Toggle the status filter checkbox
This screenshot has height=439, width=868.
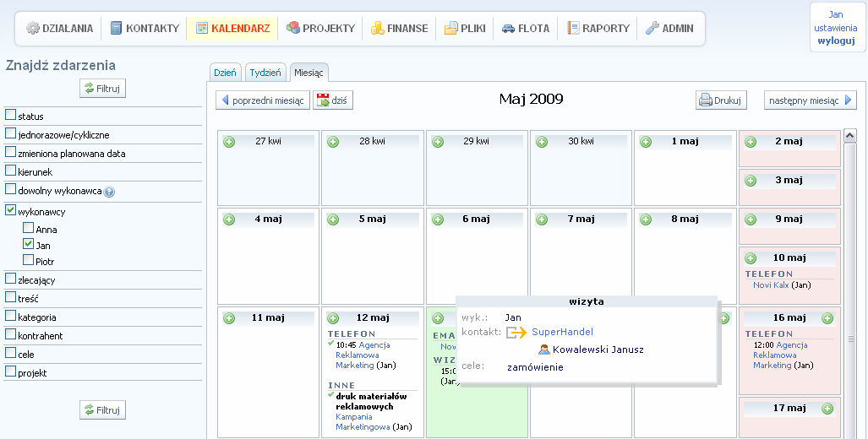click(10, 115)
